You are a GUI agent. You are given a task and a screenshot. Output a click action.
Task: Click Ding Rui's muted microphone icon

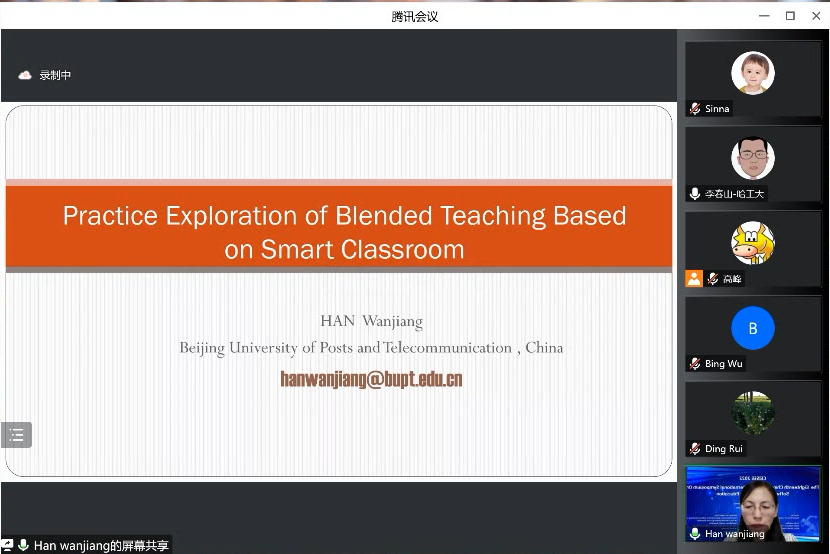click(695, 449)
